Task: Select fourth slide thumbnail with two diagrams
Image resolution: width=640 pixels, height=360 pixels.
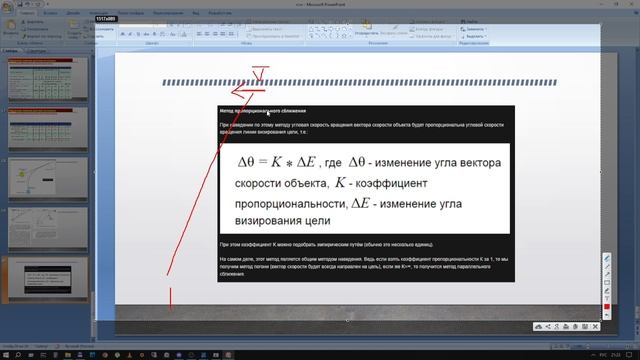Action: 48,229
